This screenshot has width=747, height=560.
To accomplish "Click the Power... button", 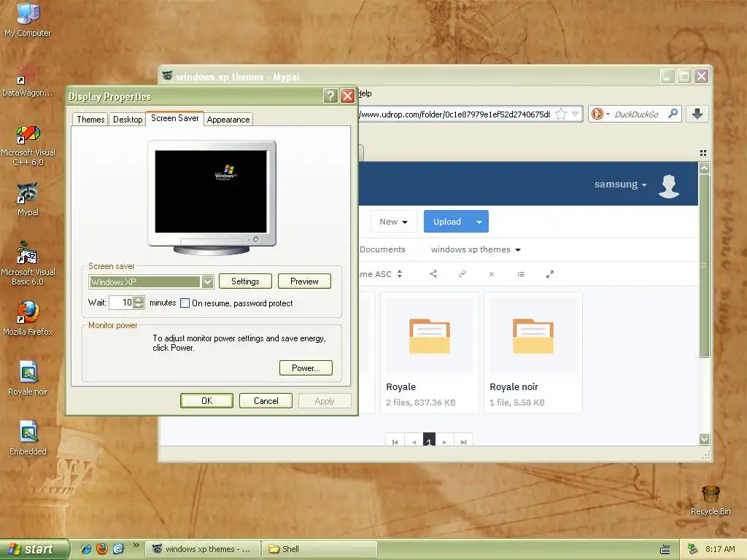I will coord(306,367).
